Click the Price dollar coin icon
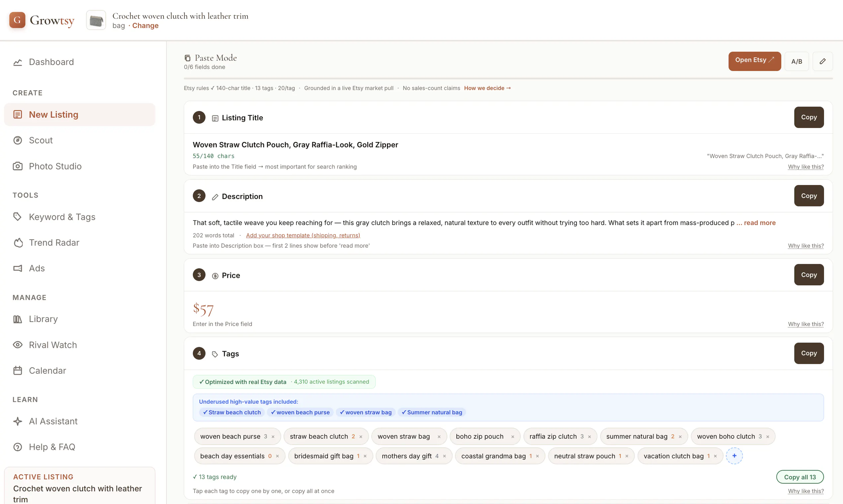Image resolution: width=843 pixels, height=504 pixels. point(215,276)
